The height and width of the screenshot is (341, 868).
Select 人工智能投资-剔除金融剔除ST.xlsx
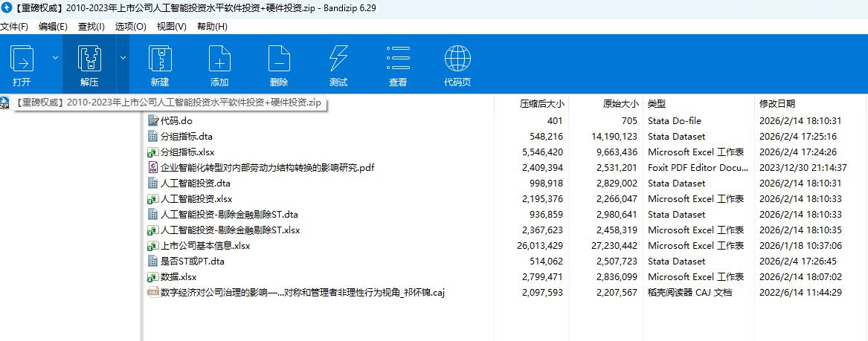pos(230,230)
